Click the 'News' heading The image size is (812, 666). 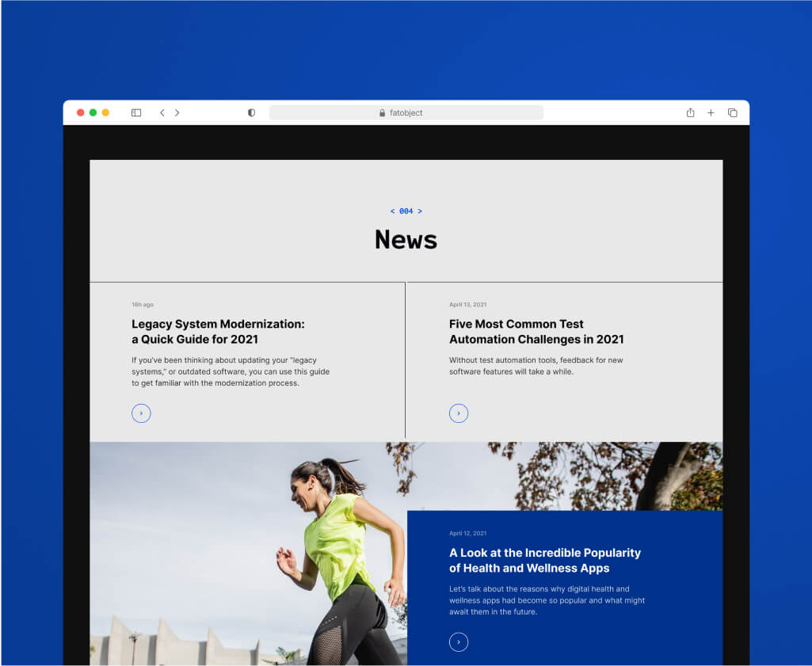[406, 240]
